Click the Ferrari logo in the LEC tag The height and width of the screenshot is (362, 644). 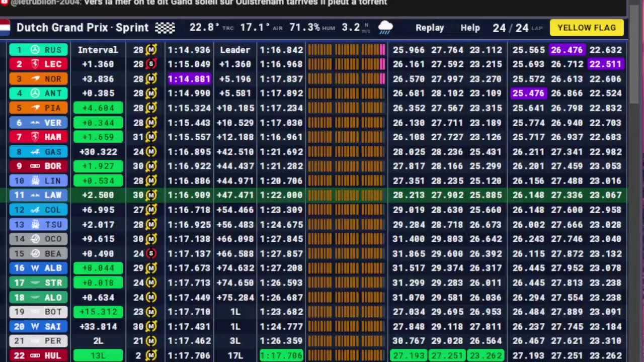click(35, 64)
